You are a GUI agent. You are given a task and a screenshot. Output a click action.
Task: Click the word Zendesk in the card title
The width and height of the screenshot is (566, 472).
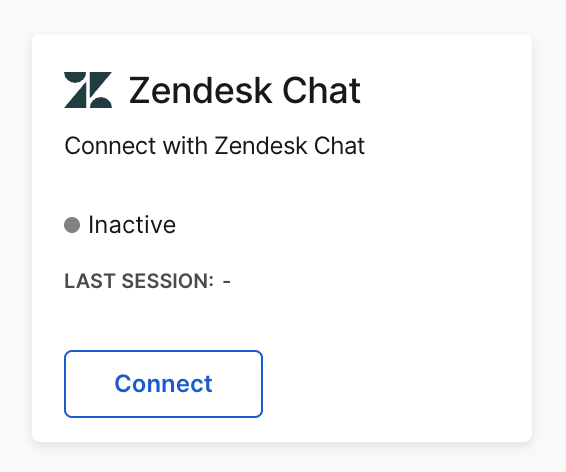click(x=200, y=90)
